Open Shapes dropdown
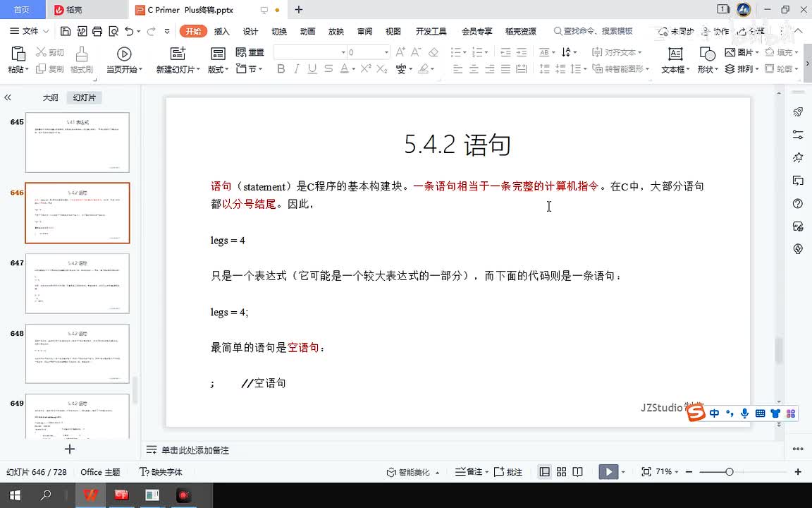 pyautogui.click(x=708, y=69)
